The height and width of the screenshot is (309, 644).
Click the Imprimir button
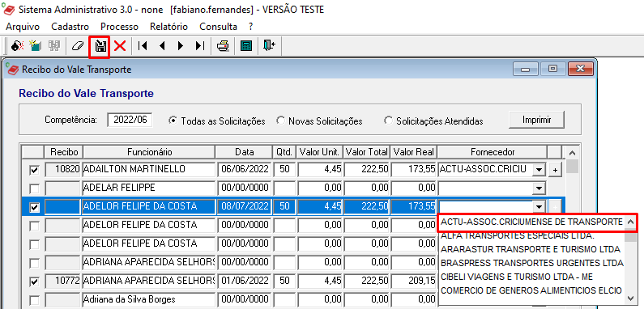click(x=537, y=121)
